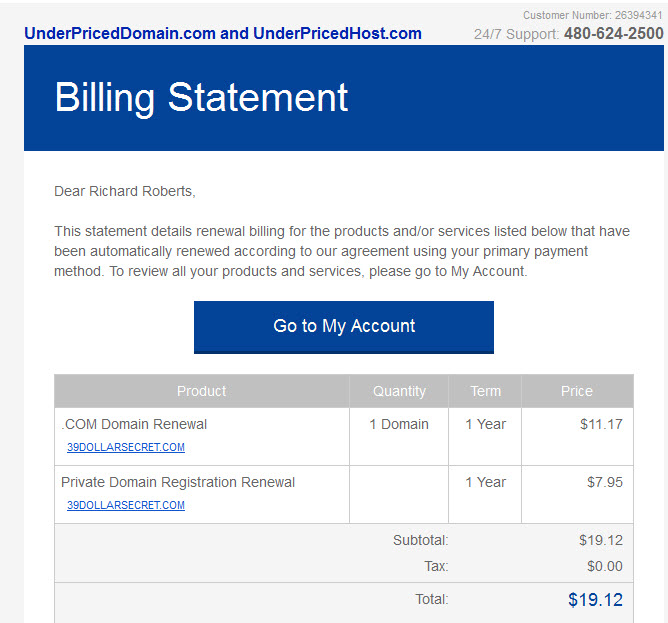Click the 24/7 Support: label
This screenshot has height=623, width=668.
(516, 34)
